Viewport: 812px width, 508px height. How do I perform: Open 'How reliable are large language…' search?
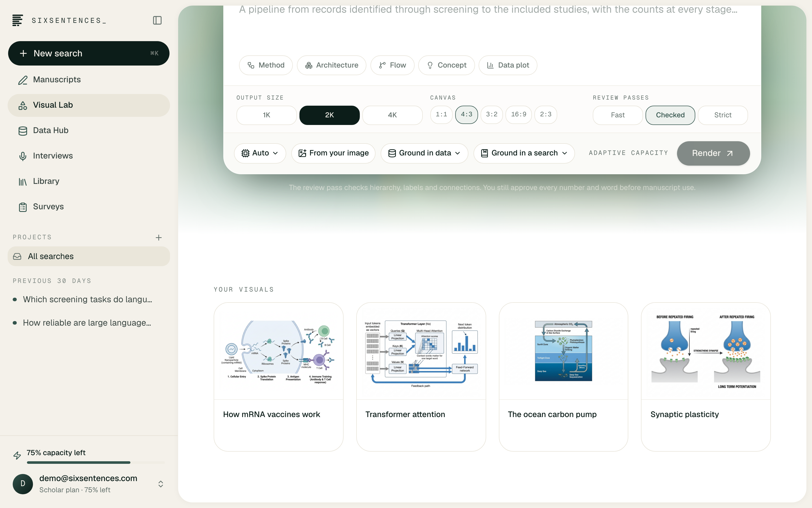[x=89, y=323]
